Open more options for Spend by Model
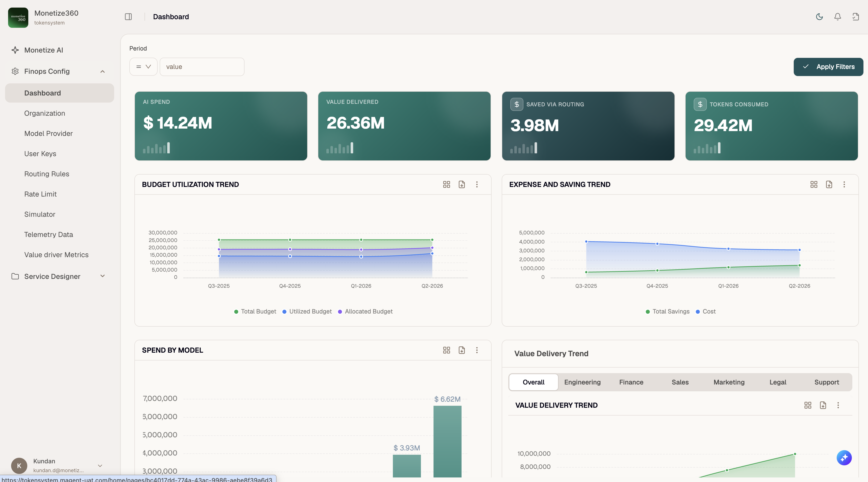The height and width of the screenshot is (482, 868). click(x=477, y=350)
